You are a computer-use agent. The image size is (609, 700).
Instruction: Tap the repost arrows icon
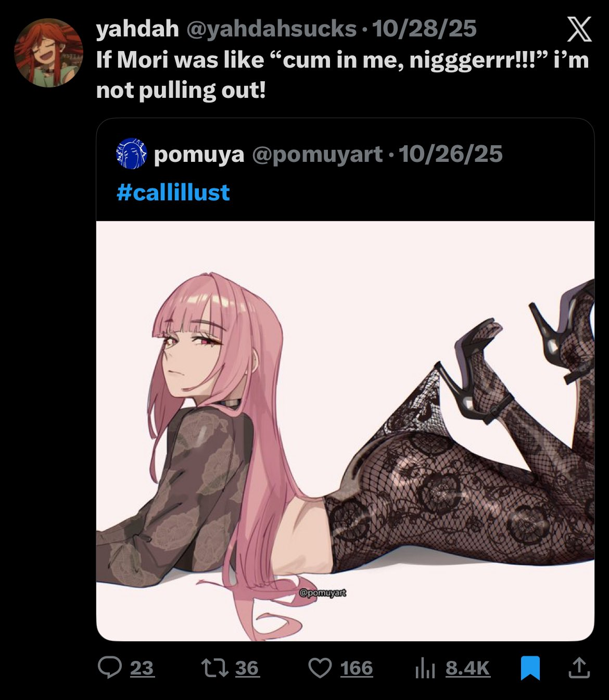(215, 668)
